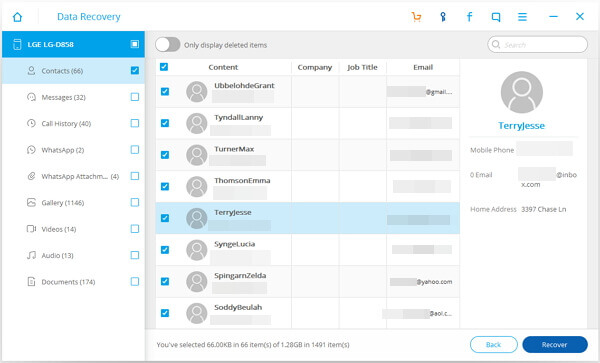Viewport: 600px width, 363px height.
Task: Select the SpingarnZelda contact name
Action: coord(240,275)
